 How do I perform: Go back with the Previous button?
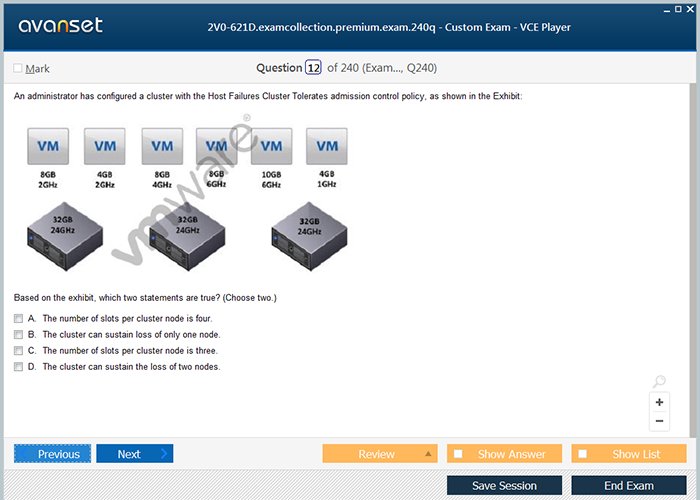coord(53,454)
